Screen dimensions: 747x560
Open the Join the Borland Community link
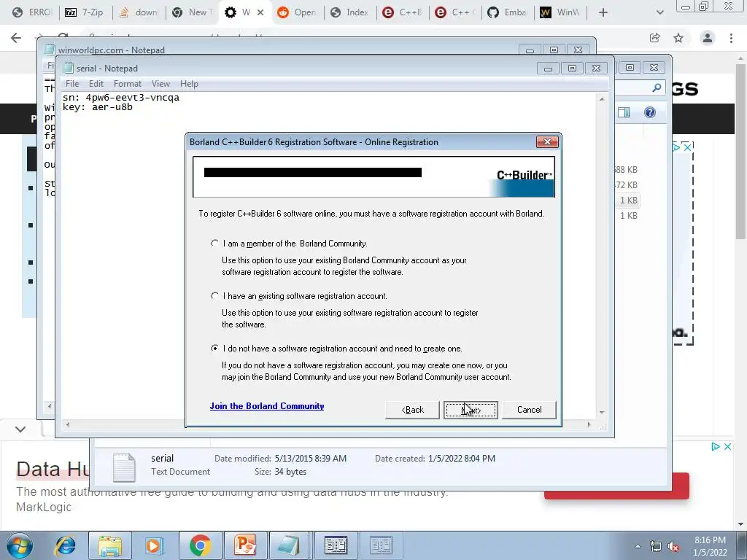[x=267, y=406]
